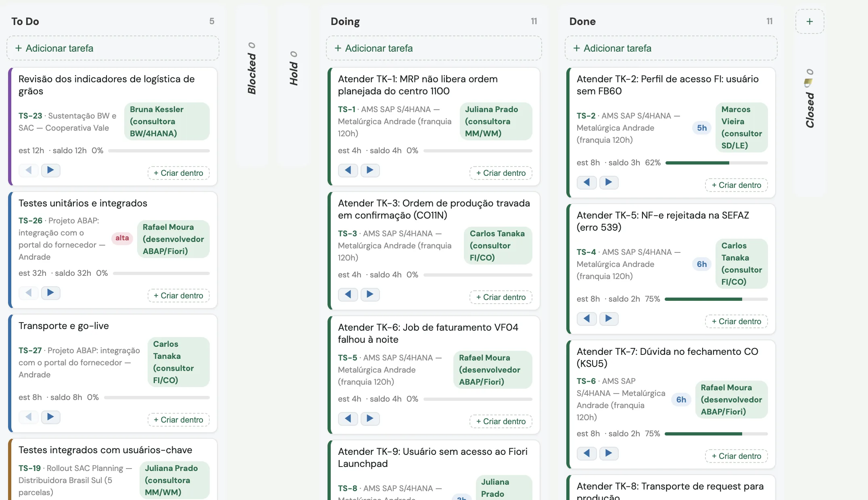Viewport: 868px width, 500px height.
Task: Expand the collapsed Closed column
Action: tap(810, 100)
